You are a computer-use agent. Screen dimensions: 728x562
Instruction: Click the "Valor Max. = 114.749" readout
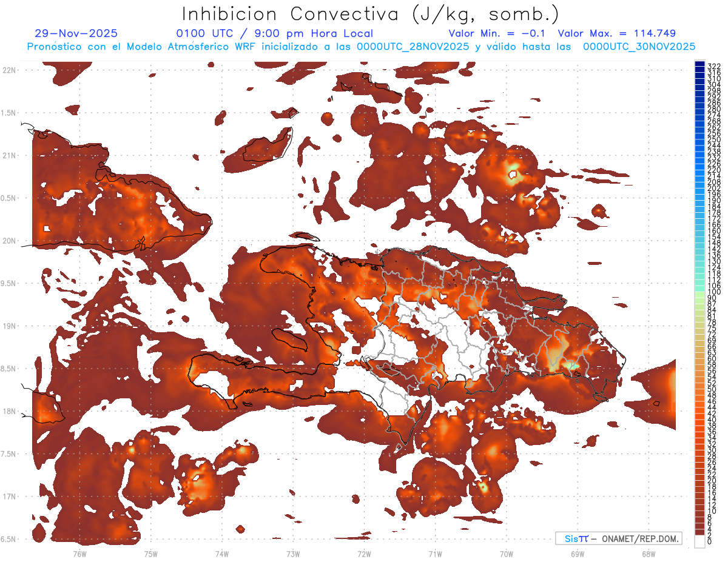[616, 33]
